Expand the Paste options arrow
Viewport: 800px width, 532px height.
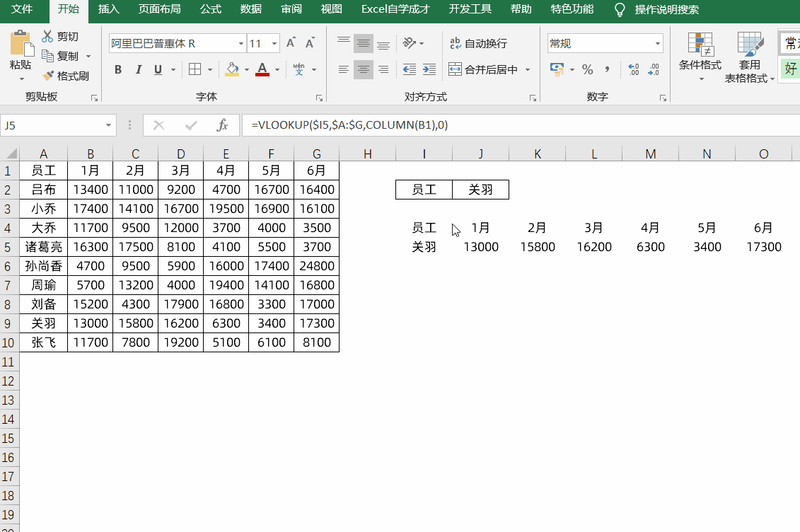(21, 79)
